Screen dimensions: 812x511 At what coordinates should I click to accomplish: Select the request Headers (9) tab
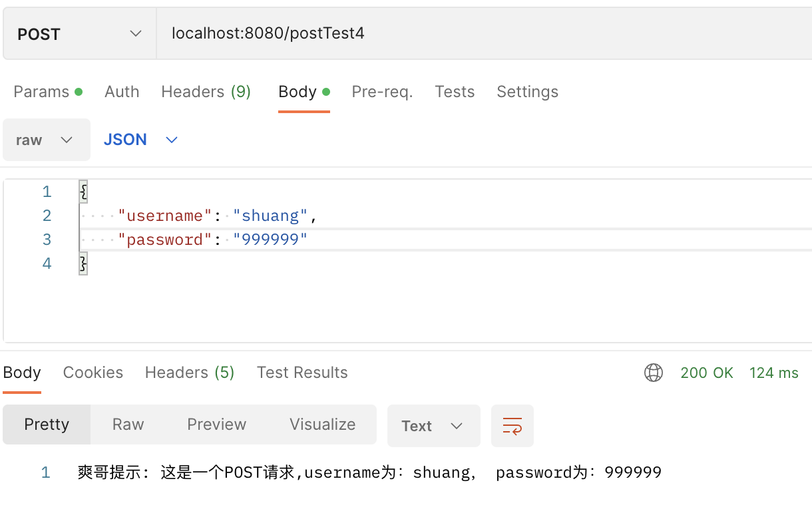206,92
